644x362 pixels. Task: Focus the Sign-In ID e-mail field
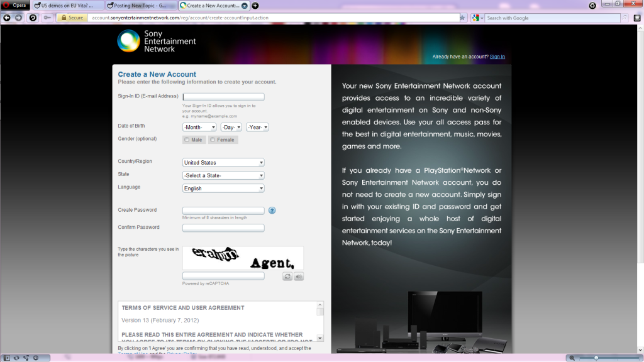point(223,97)
